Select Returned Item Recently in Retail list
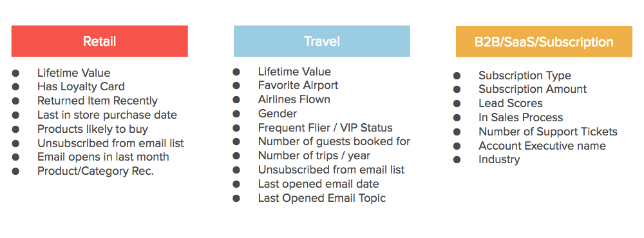Viewport: 644px width, 238px height. [97, 101]
